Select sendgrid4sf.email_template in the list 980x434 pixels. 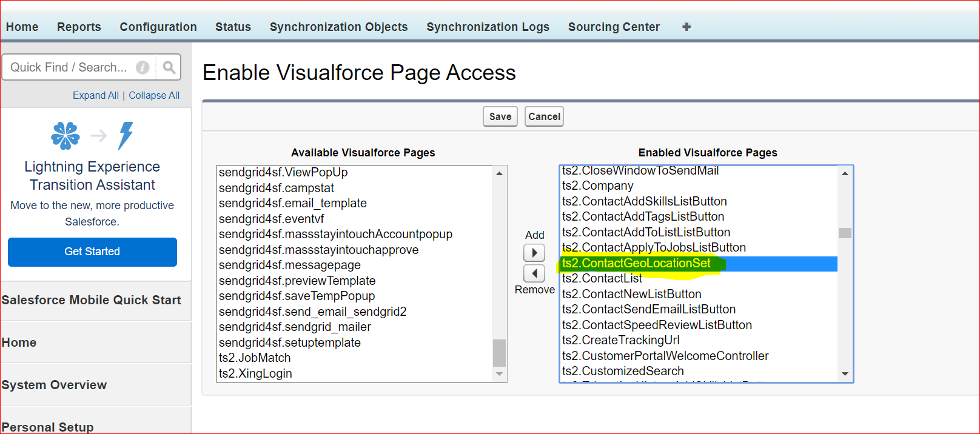tap(354, 203)
